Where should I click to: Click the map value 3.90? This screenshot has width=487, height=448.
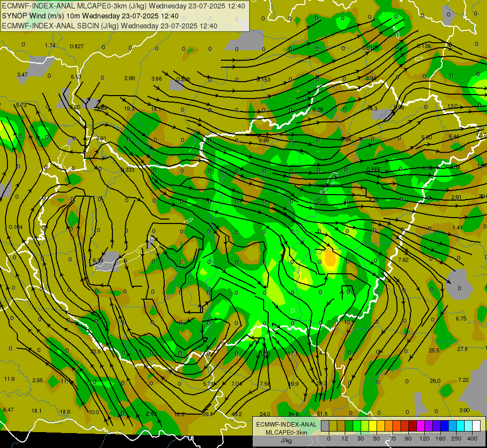(464, 410)
